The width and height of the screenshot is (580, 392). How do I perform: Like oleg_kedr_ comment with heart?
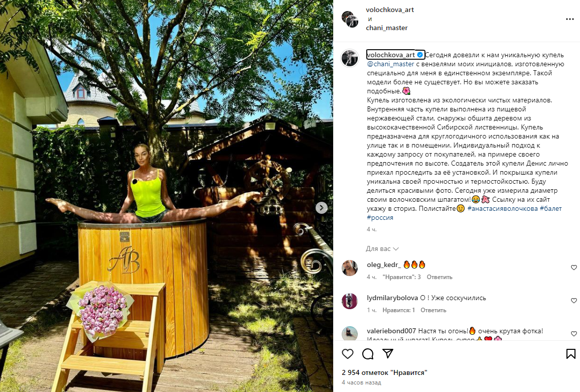pyautogui.click(x=573, y=267)
